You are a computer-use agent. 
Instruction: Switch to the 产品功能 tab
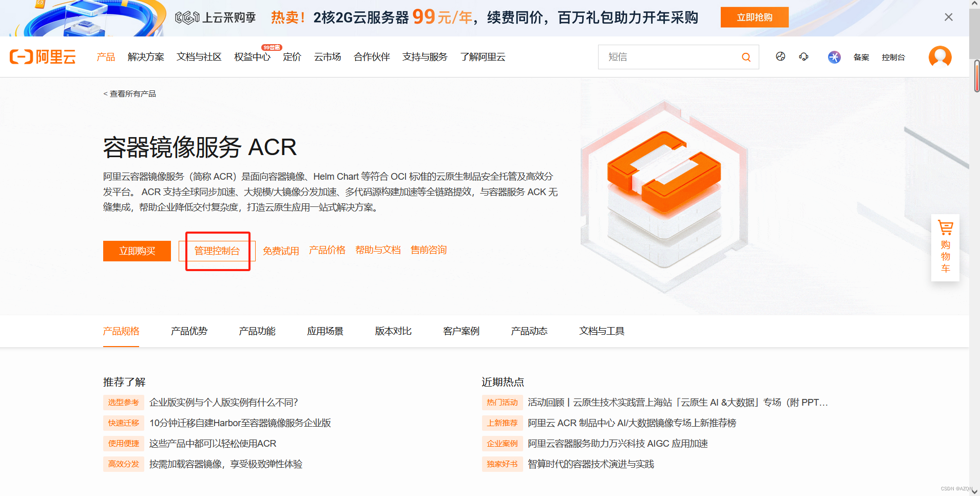point(257,331)
